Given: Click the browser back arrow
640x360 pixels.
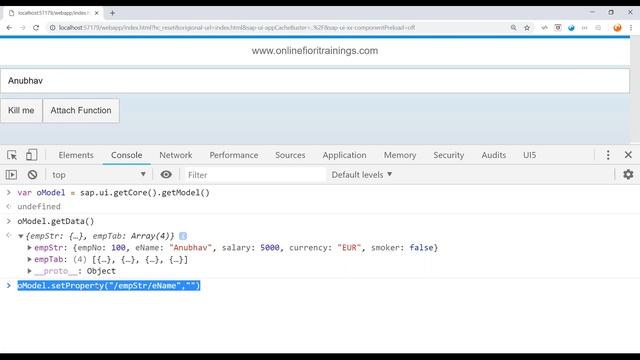Looking at the screenshot, I should [x=9, y=28].
